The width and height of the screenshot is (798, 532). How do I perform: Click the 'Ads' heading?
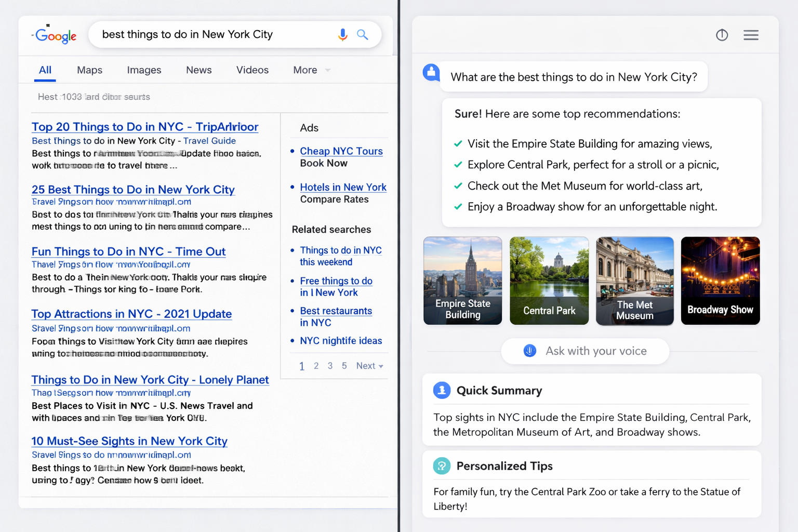click(309, 128)
